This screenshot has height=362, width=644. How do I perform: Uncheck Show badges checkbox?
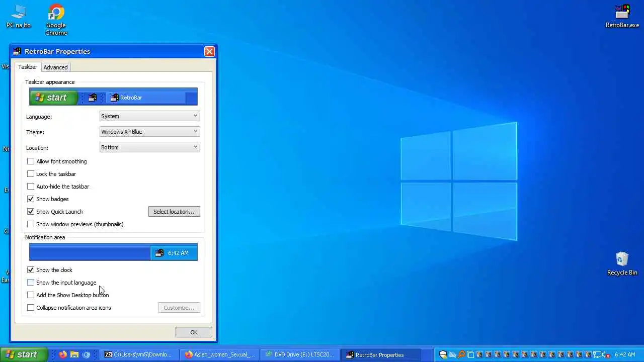[x=31, y=199]
